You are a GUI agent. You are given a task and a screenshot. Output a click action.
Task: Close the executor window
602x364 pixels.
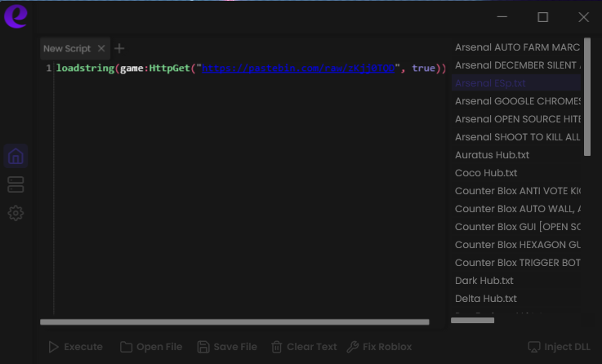click(x=583, y=17)
